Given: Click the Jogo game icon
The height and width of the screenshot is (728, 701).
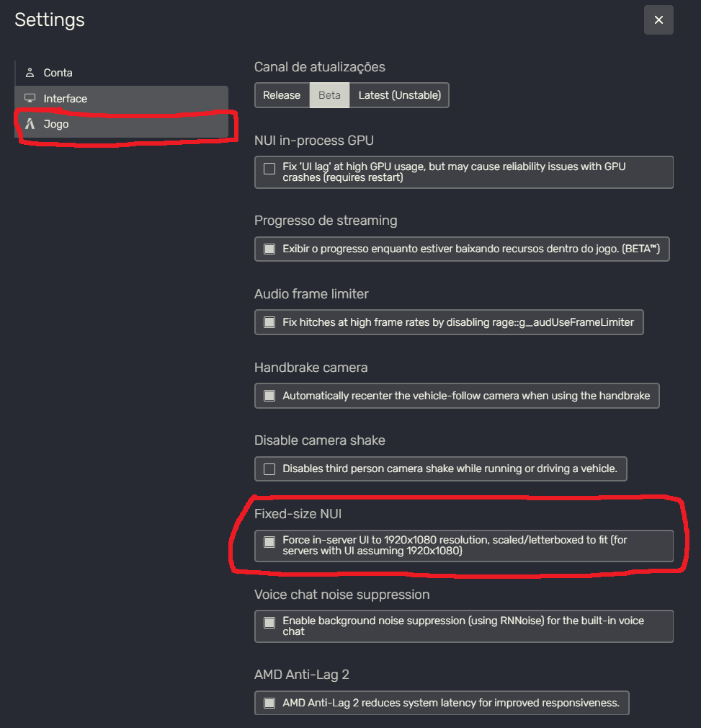Looking at the screenshot, I should pyautogui.click(x=30, y=124).
